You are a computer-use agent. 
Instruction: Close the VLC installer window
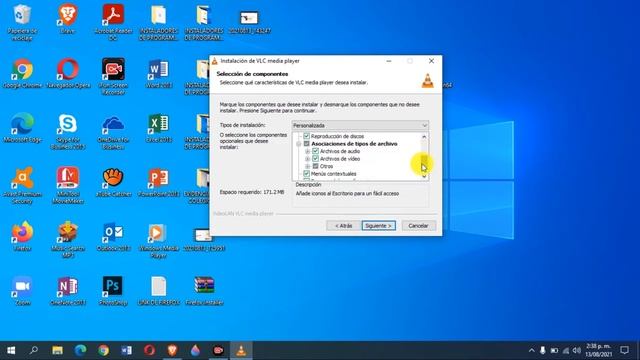[431, 61]
